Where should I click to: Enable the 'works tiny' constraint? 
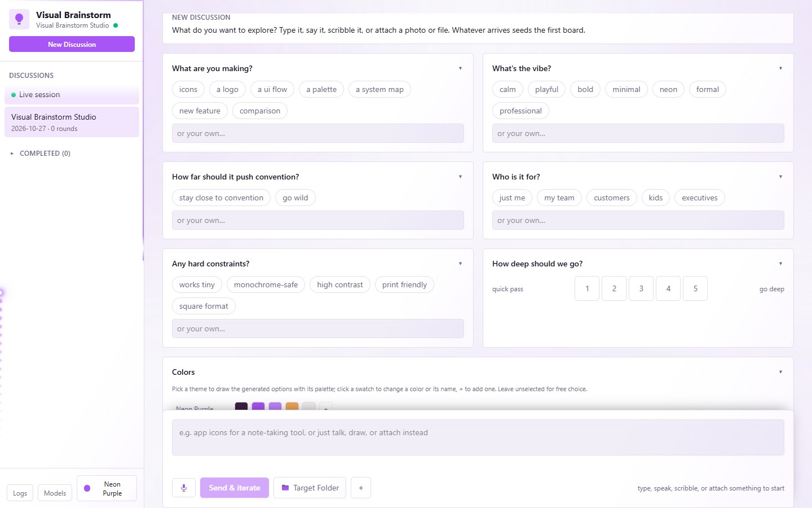click(197, 284)
